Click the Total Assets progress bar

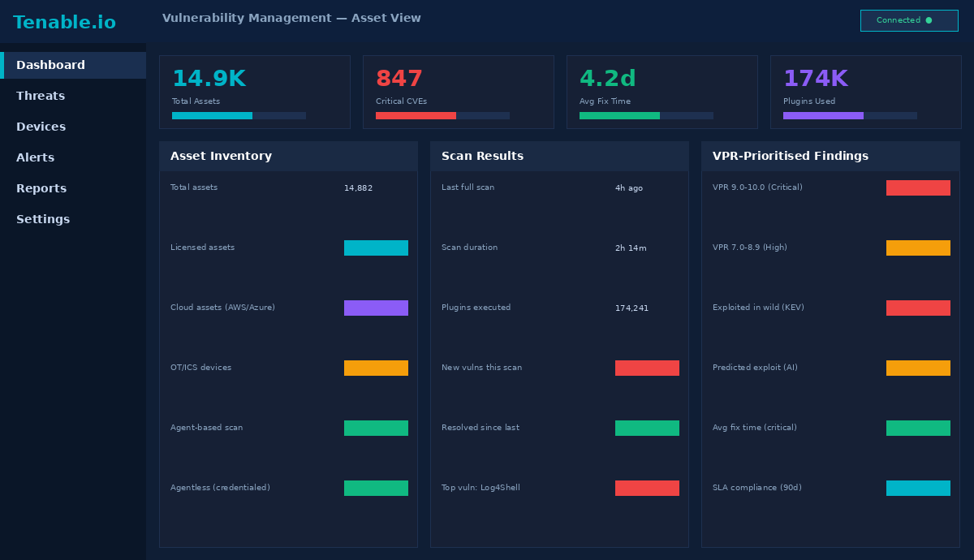pyautogui.click(x=239, y=115)
